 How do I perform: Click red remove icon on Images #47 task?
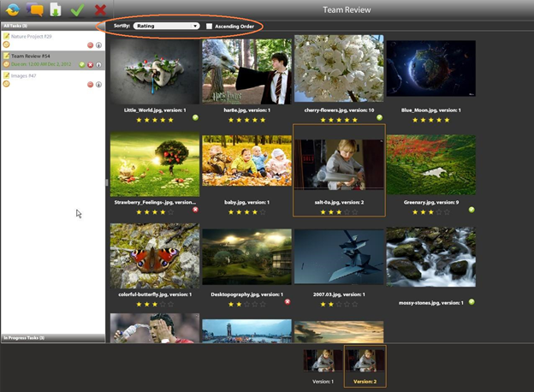[x=90, y=85]
